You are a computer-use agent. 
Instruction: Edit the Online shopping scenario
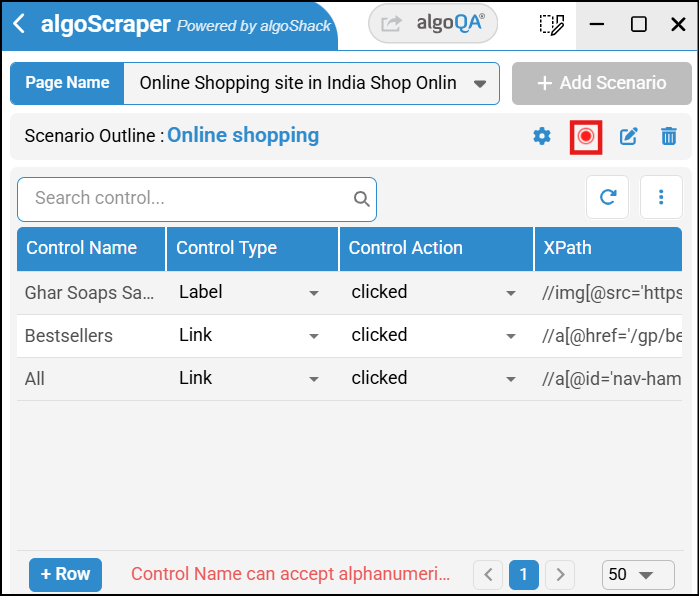629,136
